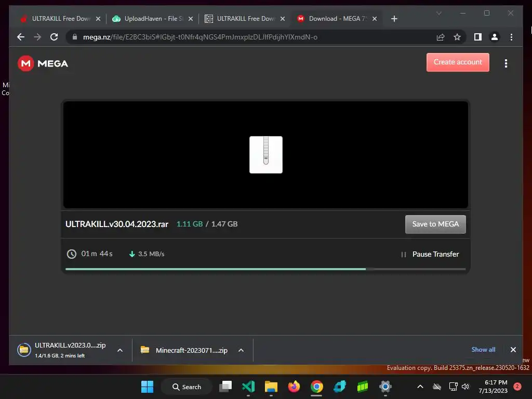Click the remaining time clock icon
This screenshot has height=399, width=532.
pyautogui.click(x=72, y=254)
